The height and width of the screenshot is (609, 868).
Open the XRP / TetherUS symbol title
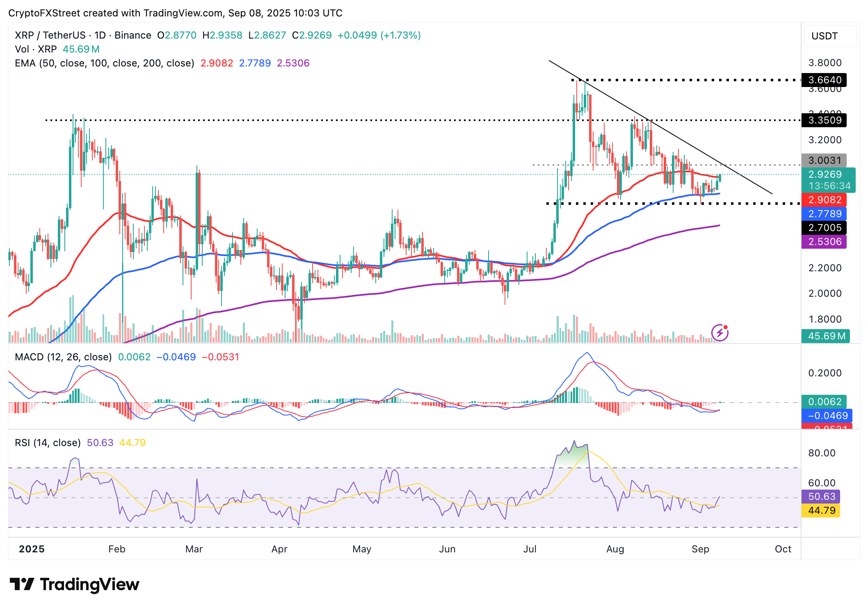[x=83, y=35]
